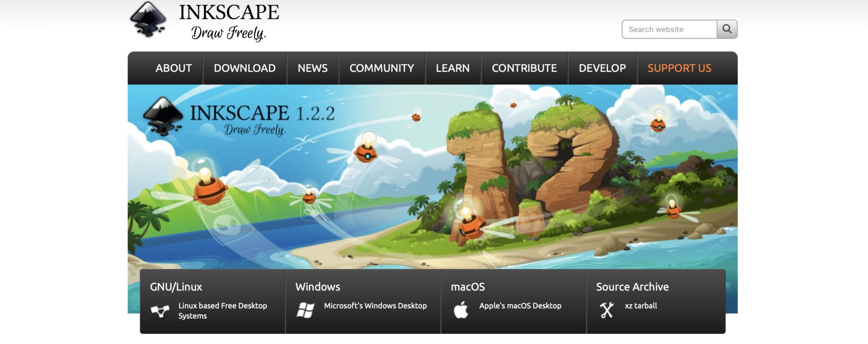This screenshot has height=344, width=868.
Task: Click the Inkscape 1.2.2 banner image title
Action: pos(262,113)
